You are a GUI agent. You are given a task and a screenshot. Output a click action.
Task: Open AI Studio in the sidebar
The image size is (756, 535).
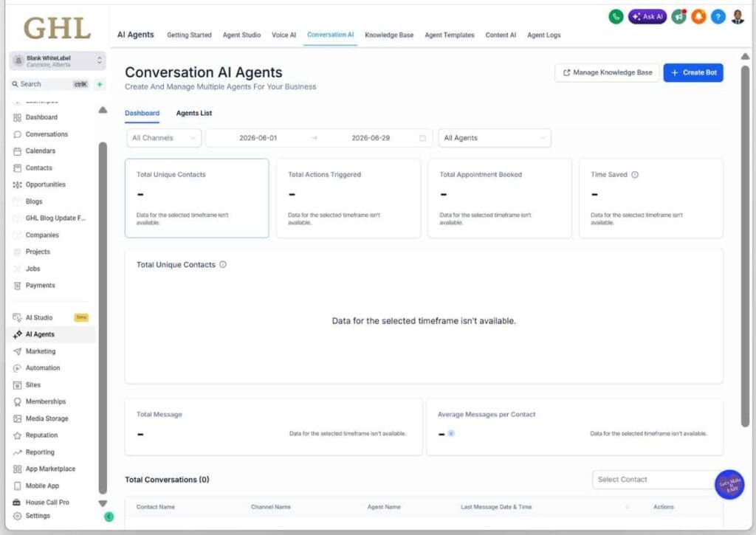(x=39, y=317)
